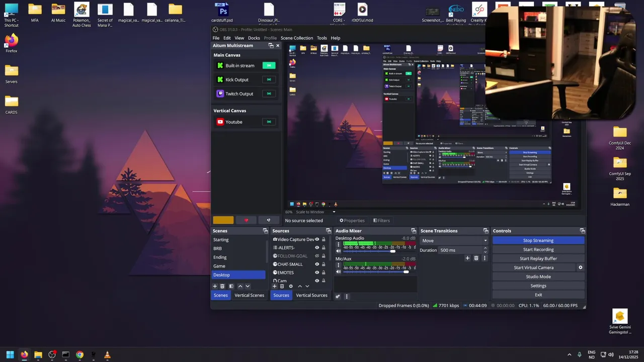This screenshot has height=362, width=644.
Task: Undock the Scenes dock panel
Action: 265,231
